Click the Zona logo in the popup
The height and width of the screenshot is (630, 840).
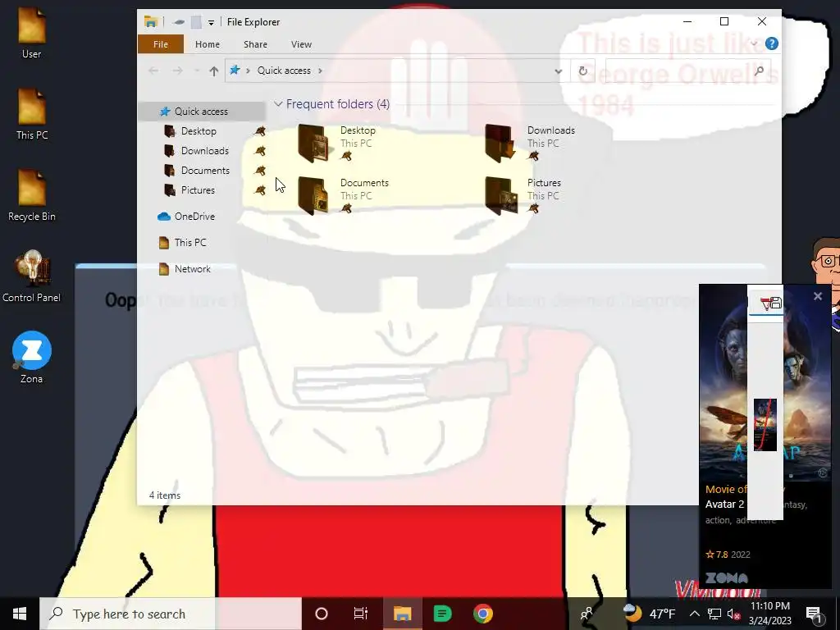point(727,578)
